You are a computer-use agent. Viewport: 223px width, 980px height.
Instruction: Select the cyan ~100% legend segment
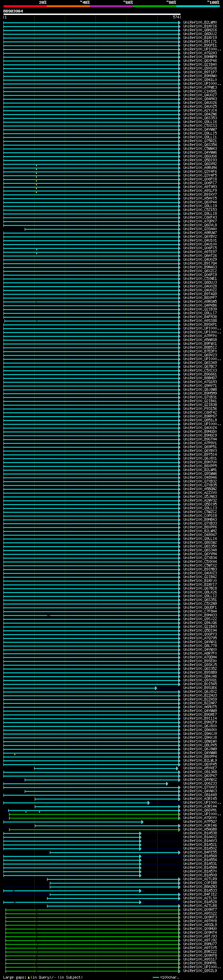tap(198, 6)
